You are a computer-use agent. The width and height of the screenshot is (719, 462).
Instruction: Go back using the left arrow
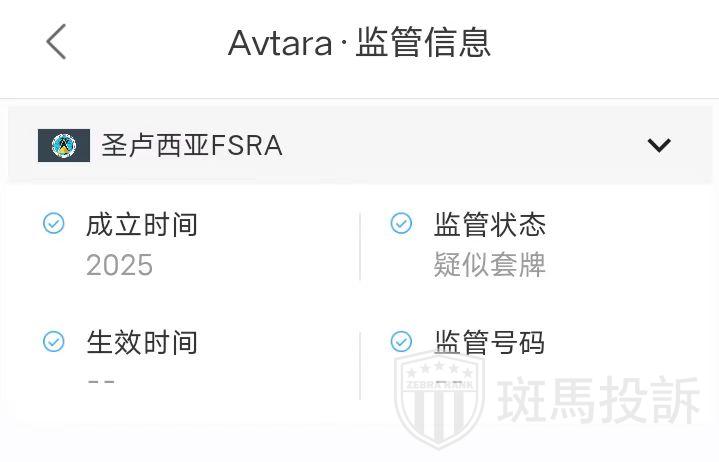(x=57, y=43)
